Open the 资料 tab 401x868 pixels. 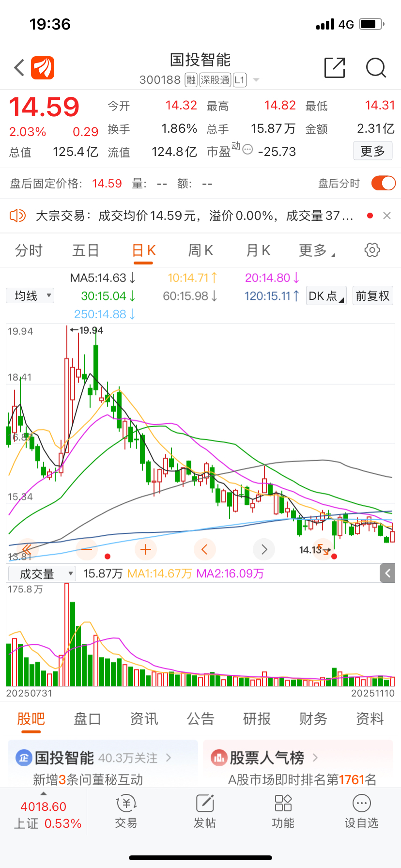pyautogui.click(x=370, y=718)
